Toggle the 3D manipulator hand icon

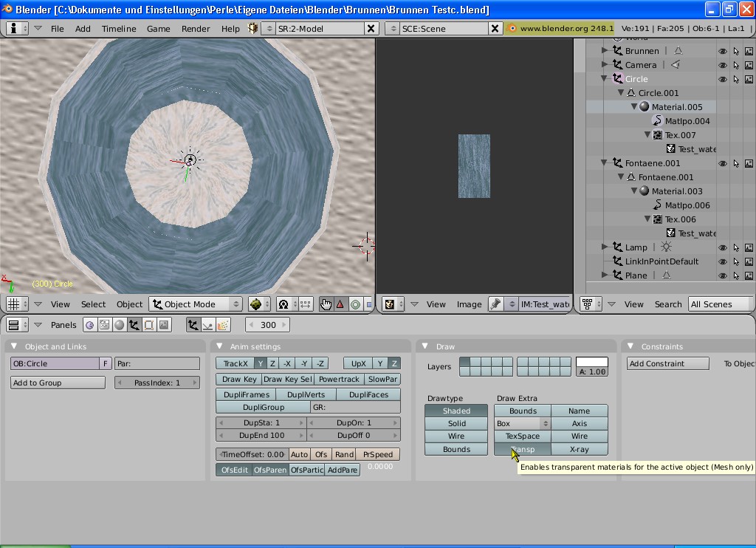click(x=326, y=304)
